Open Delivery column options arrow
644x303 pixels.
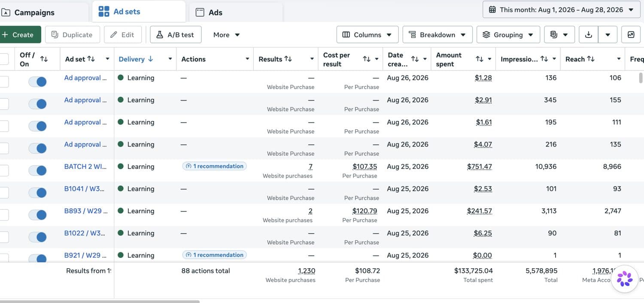(170, 59)
